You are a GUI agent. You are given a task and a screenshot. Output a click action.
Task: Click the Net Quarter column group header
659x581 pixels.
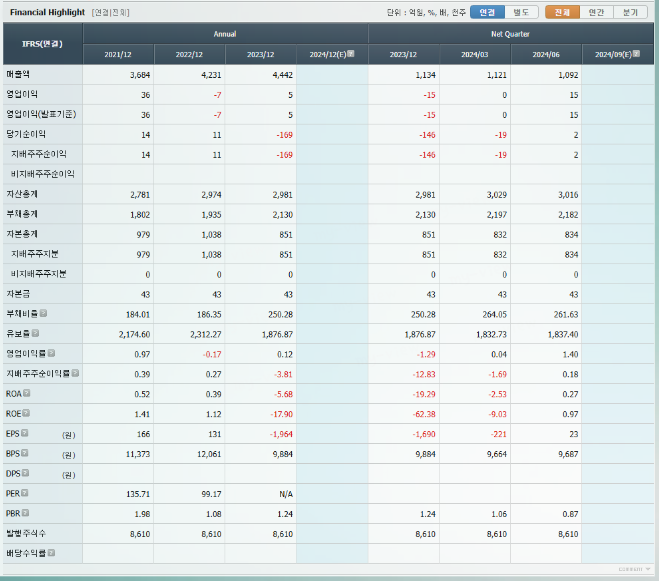[511, 34]
